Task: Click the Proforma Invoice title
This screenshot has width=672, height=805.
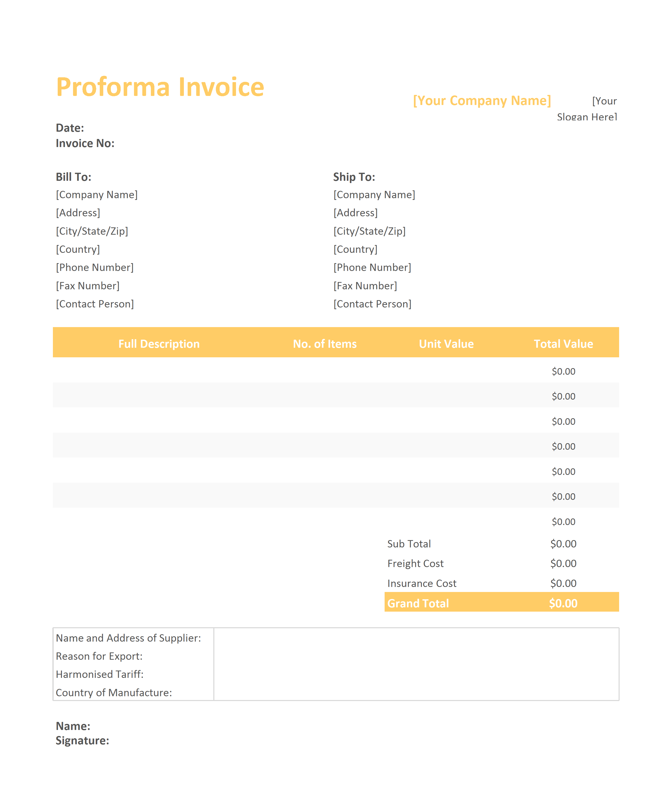Action: pyautogui.click(x=160, y=87)
